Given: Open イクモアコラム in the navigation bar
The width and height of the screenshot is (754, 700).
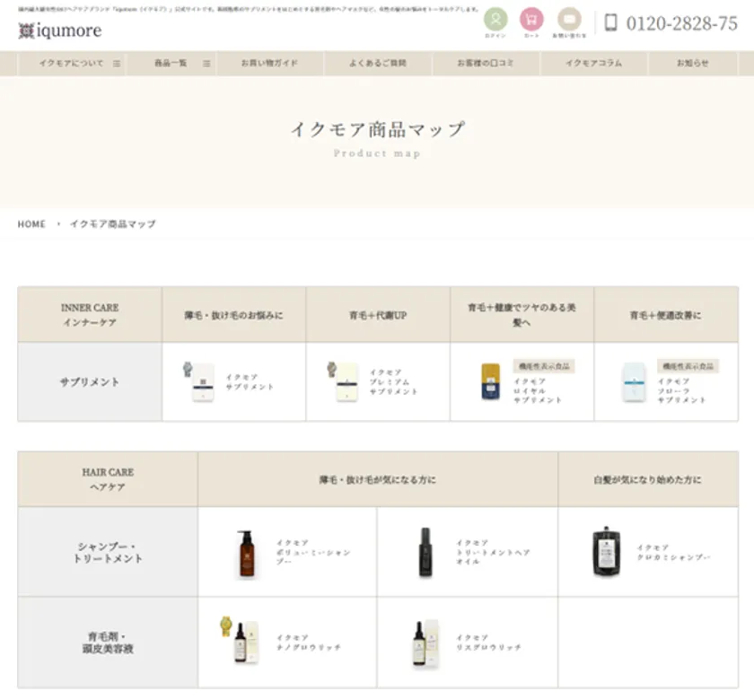Looking at the screenshot, I should pyautogui.click(x=593, y=64).
